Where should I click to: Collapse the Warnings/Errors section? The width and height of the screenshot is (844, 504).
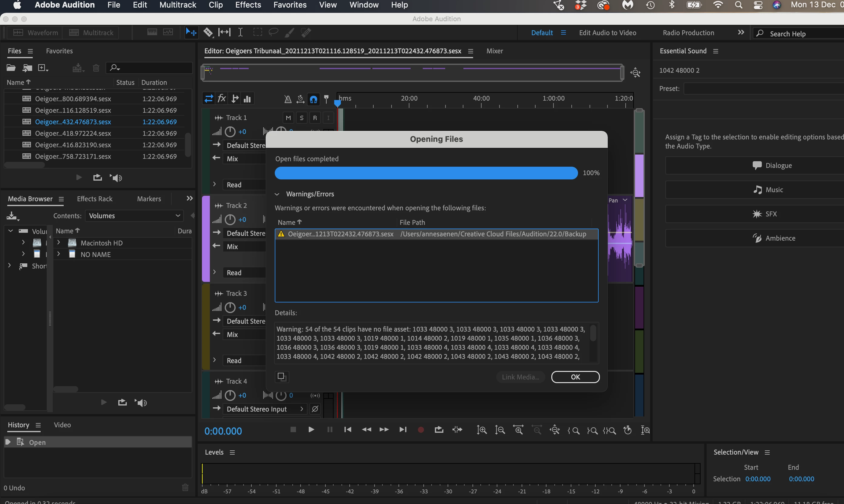point(277,194)
